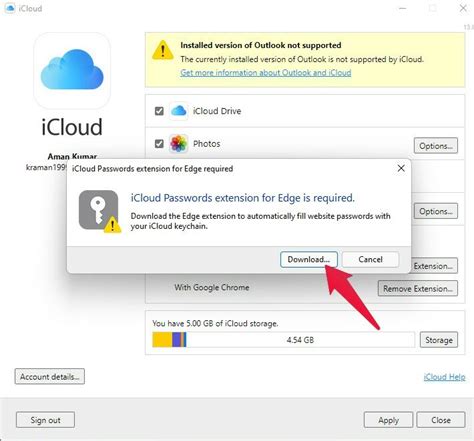
Task: Click Remove Extension for Google Chrome
Action: (418, 288)
